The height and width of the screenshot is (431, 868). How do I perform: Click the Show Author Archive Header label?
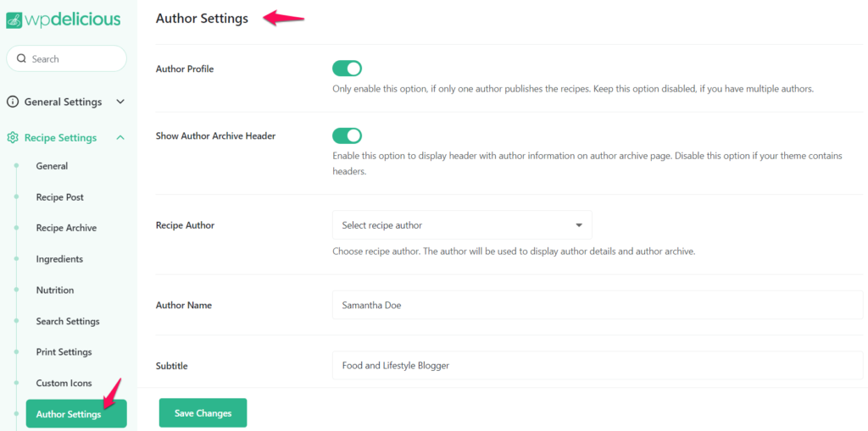(216, 135)
